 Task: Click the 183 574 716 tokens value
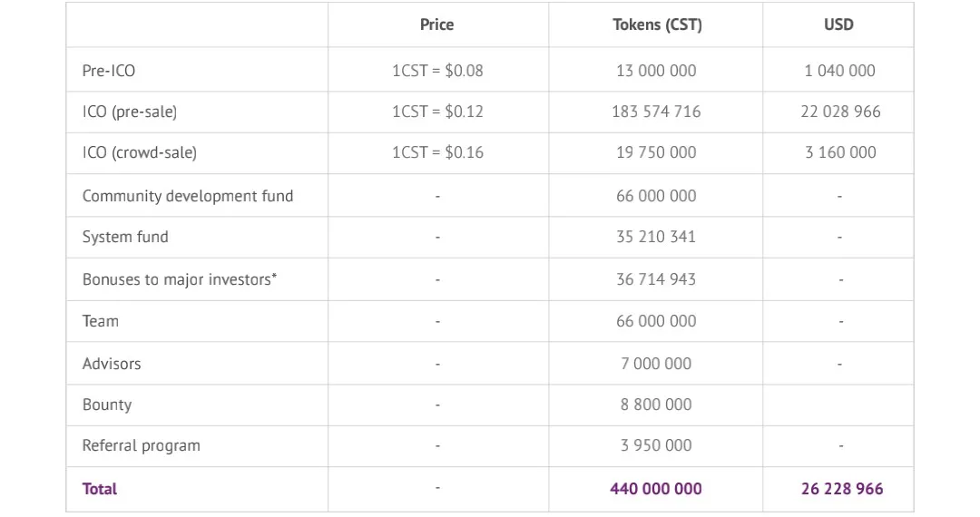point(656,112)
